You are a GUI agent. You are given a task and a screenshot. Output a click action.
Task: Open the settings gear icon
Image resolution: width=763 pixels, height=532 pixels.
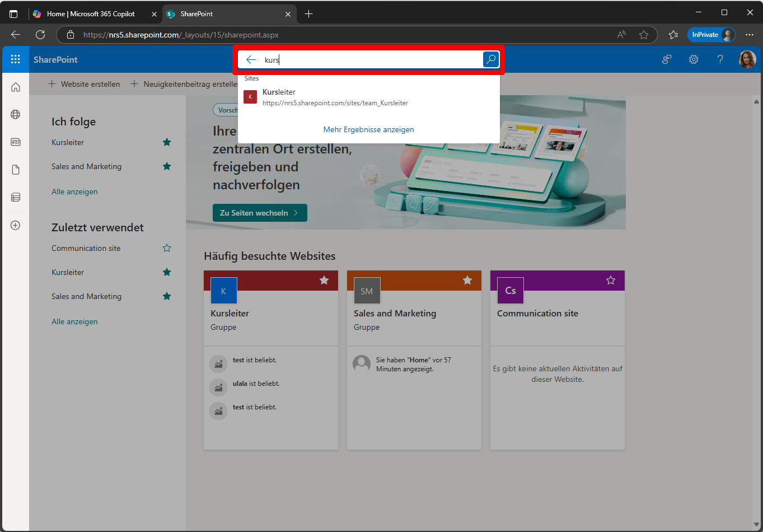coord(694,59)
